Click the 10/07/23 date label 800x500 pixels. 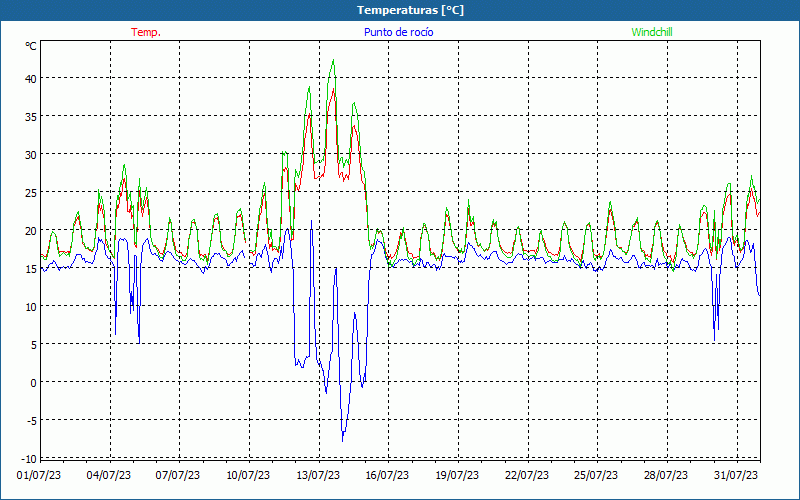click(x=248, y=475)
